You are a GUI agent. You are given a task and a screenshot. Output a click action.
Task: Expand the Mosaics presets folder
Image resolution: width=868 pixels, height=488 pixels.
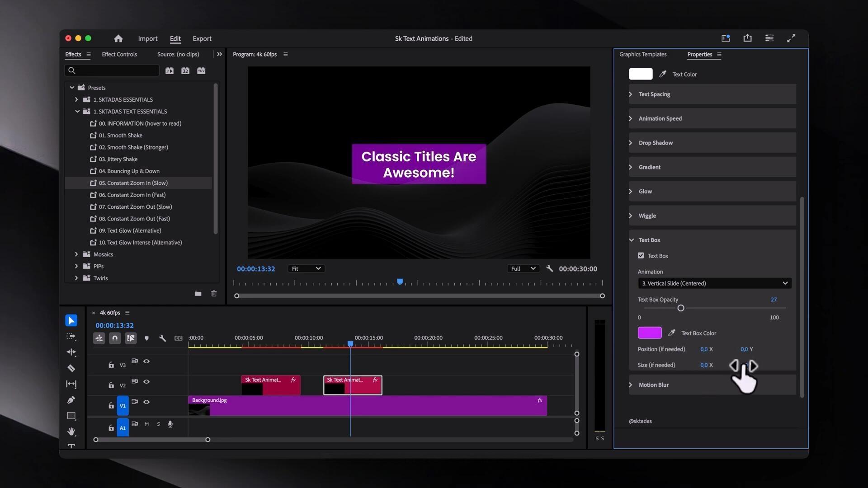pos(76,254)
